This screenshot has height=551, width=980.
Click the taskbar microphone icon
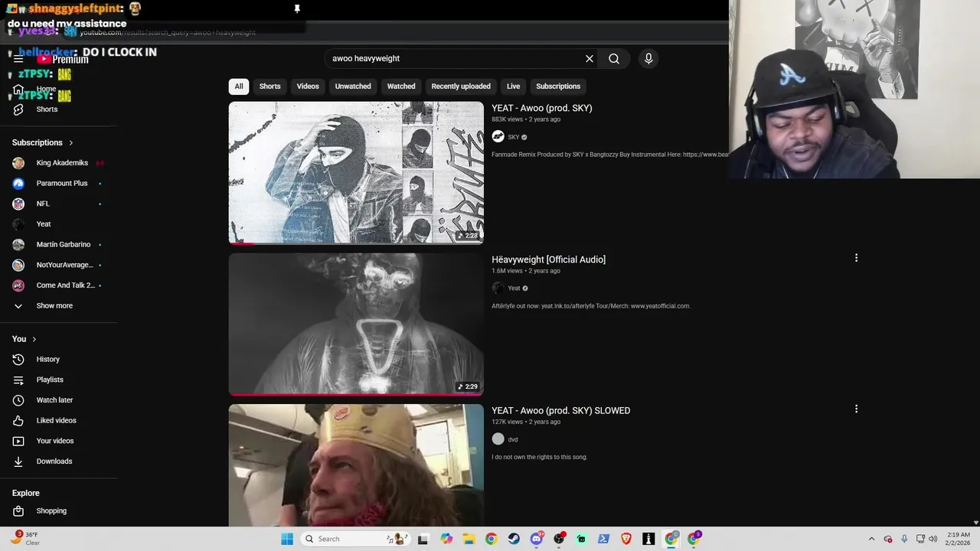pos(904,539)
